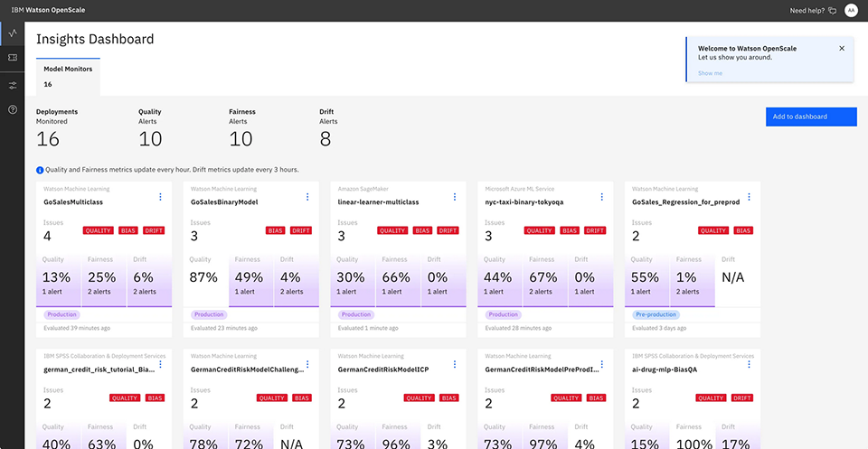This screenshot has height=449, width=868.
Task: Open the linear-learner-multiclass model name
Action: (378, 202)
